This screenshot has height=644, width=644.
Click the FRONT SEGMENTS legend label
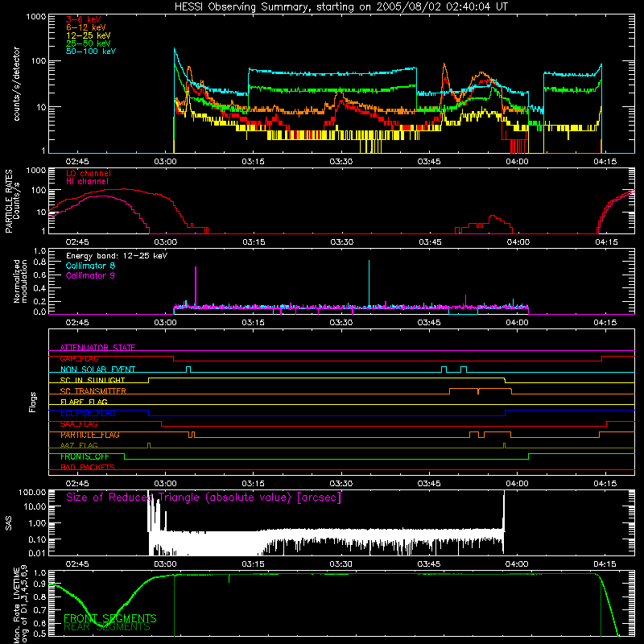[x=110, y=618]
